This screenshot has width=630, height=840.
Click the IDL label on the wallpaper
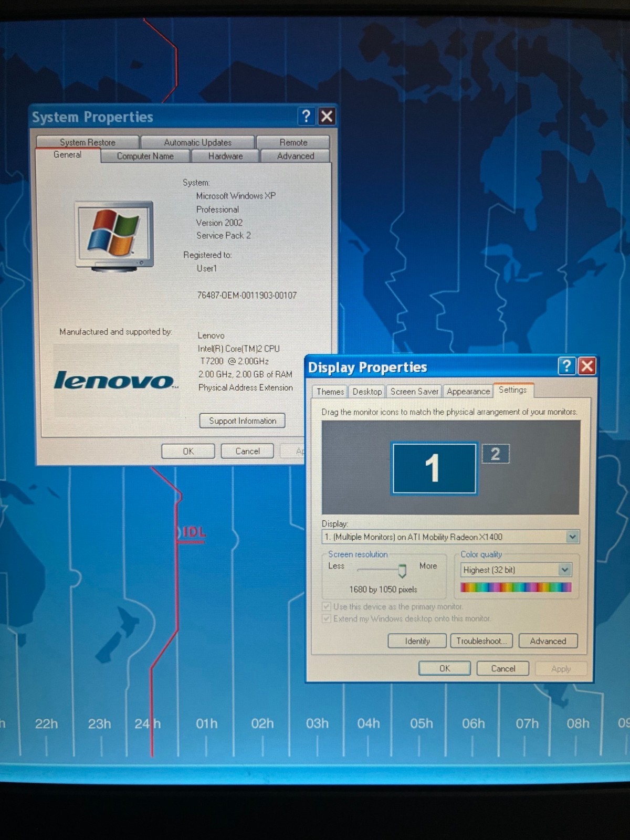(x=194, y=532)
